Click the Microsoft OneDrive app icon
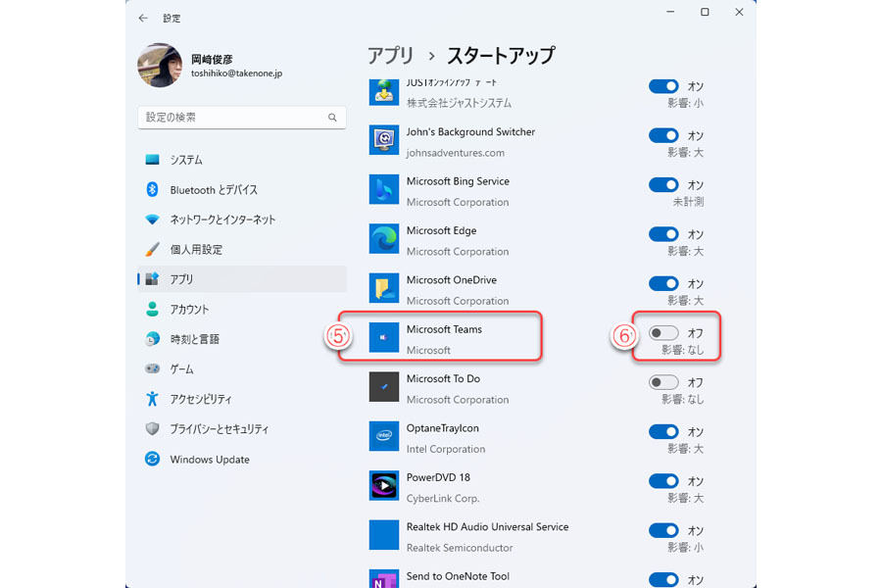This screenshot has width=882, height=588. (384, 288)
